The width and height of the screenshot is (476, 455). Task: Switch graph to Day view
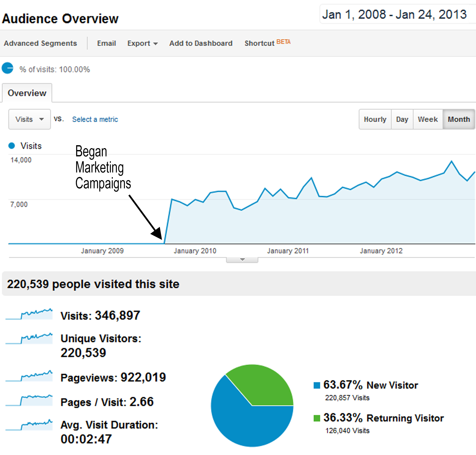tap(402, 119)
